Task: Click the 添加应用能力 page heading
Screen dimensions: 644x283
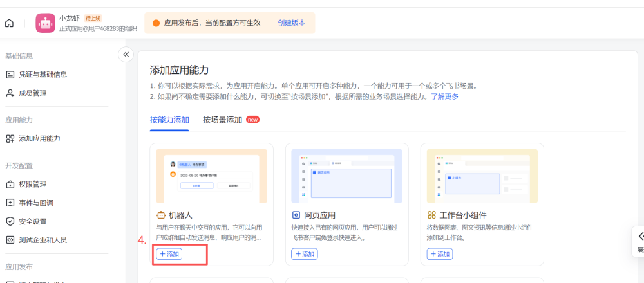Action: tap(179, 69)
